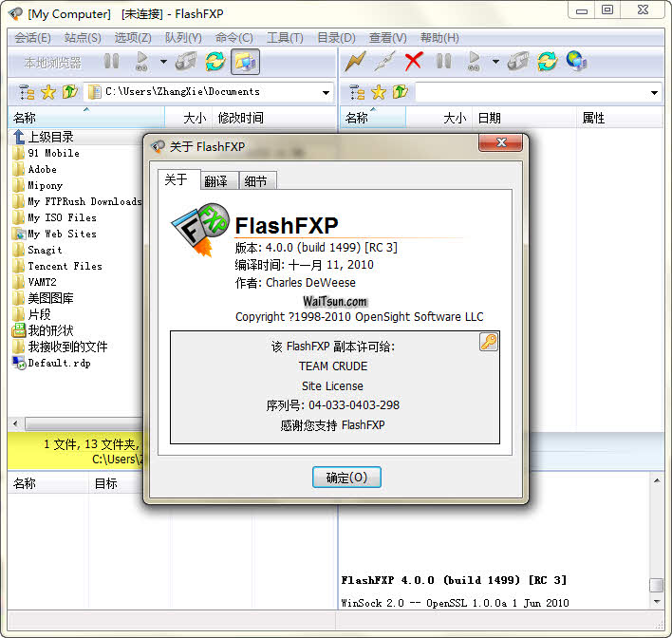The image size is (672, 638).
Task: Open the transfer queue arrow dropdown in the left toolbar
Action: coord(163,63)
